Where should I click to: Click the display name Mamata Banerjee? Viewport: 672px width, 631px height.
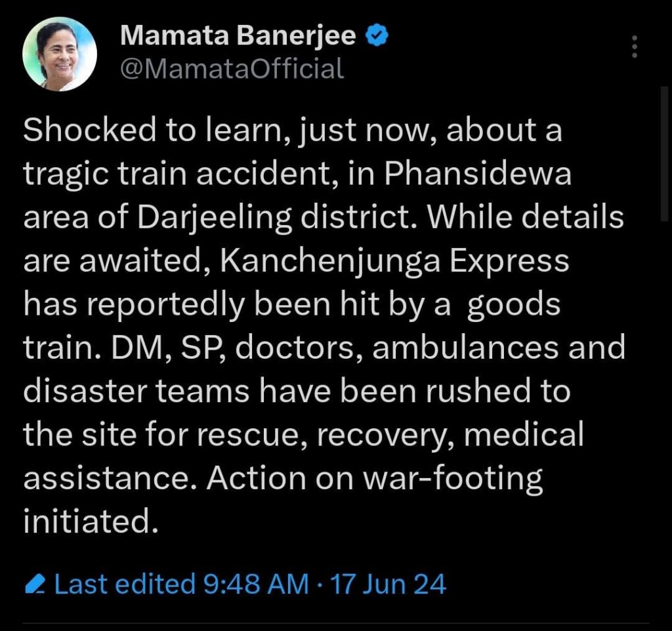point(238,37)
